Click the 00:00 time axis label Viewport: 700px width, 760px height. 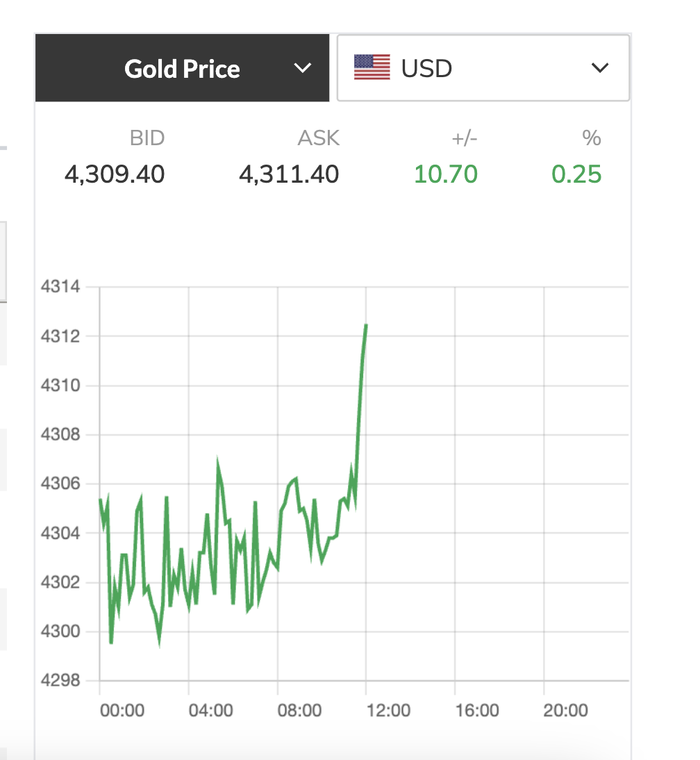coord(122,711)
